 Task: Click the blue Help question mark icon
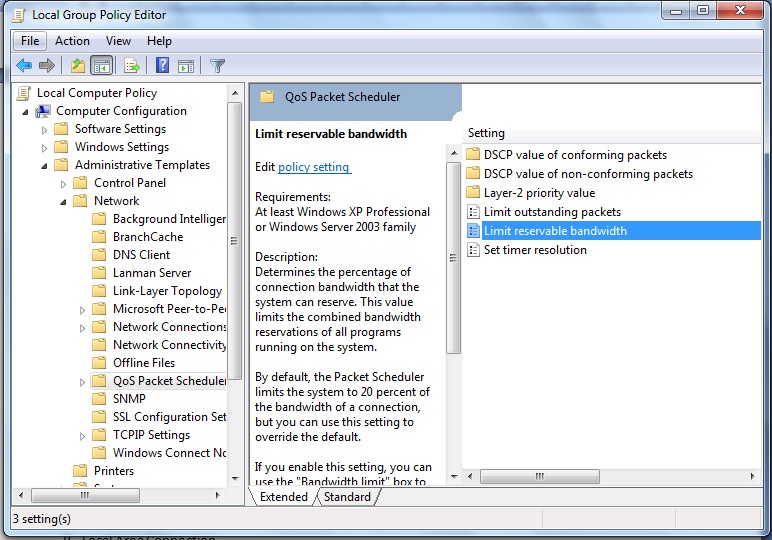[x=162, y=65]
